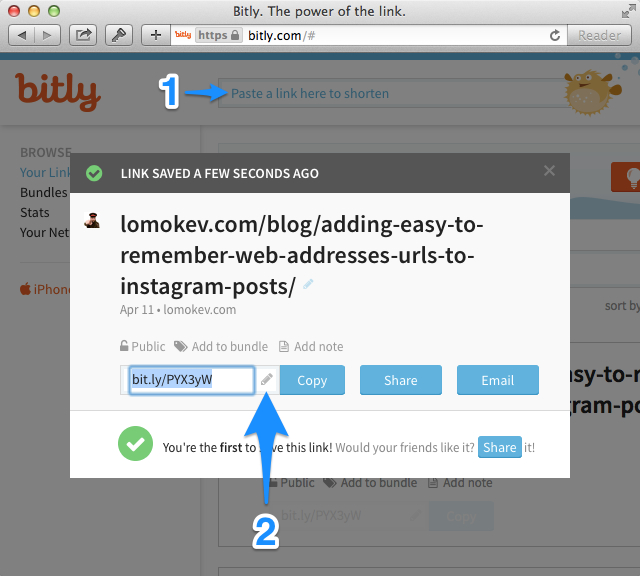
Task: Click the small Share button in footer message
Action: 500,447
